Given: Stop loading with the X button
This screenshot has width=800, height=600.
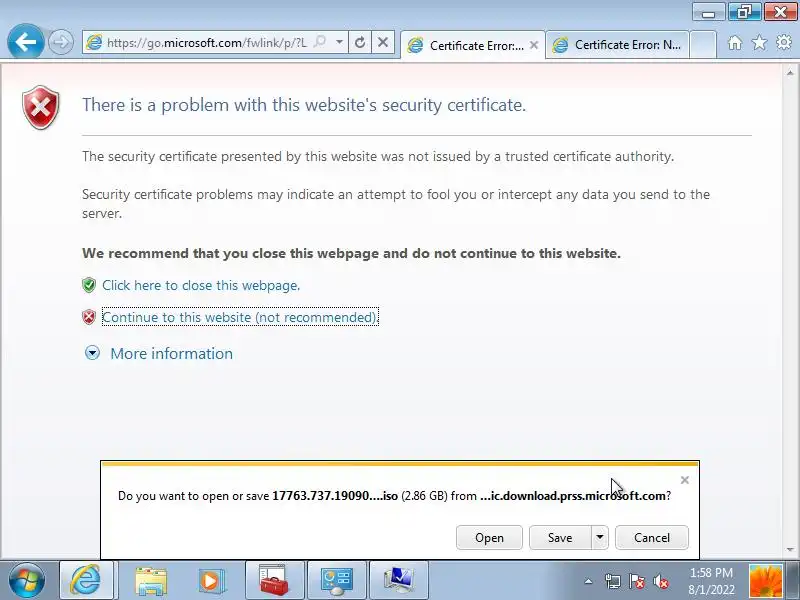Looking at the screenshot, I should point(383,42).
